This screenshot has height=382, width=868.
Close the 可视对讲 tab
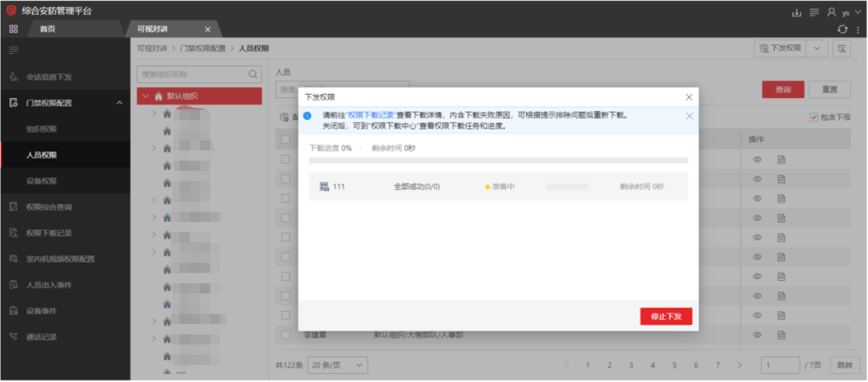point(207,29)
